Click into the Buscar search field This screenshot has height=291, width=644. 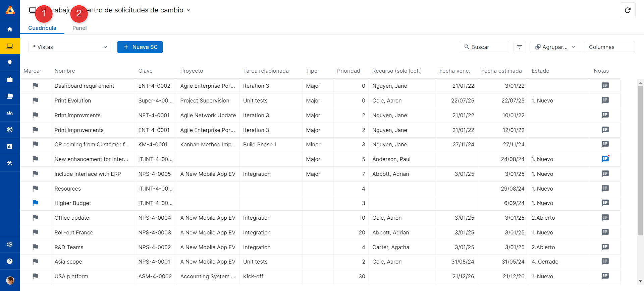484,47
